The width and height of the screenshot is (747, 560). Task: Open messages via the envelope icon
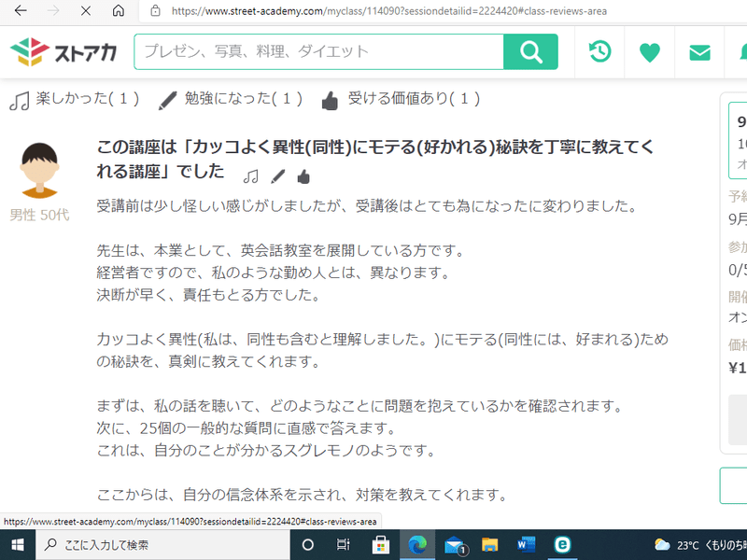(699, 53)
